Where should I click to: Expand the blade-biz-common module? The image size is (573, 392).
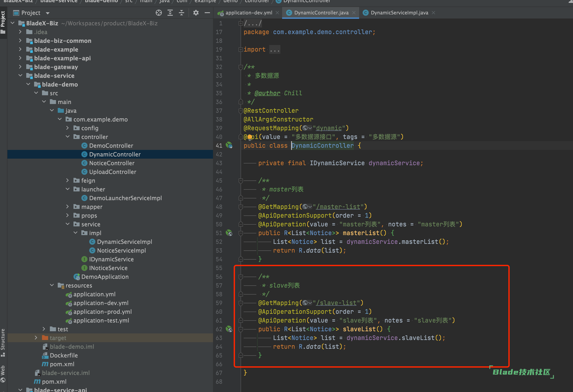click(x=21, y=41)
